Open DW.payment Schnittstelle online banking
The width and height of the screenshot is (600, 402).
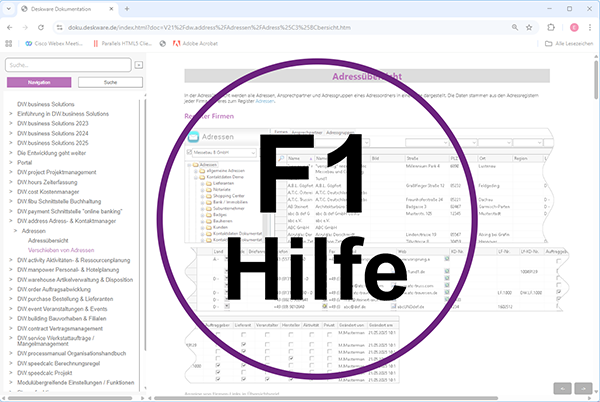[70, 211]
